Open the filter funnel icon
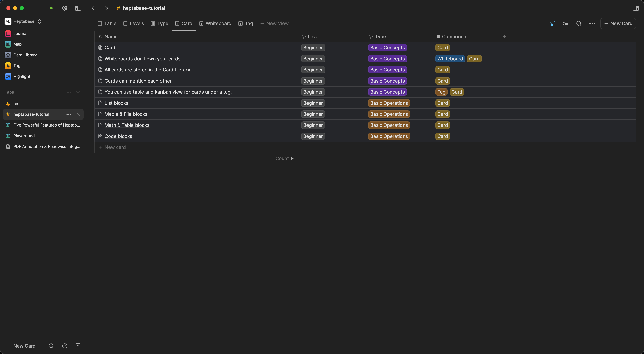The image size is (644, 354). [x=552, y=23]
